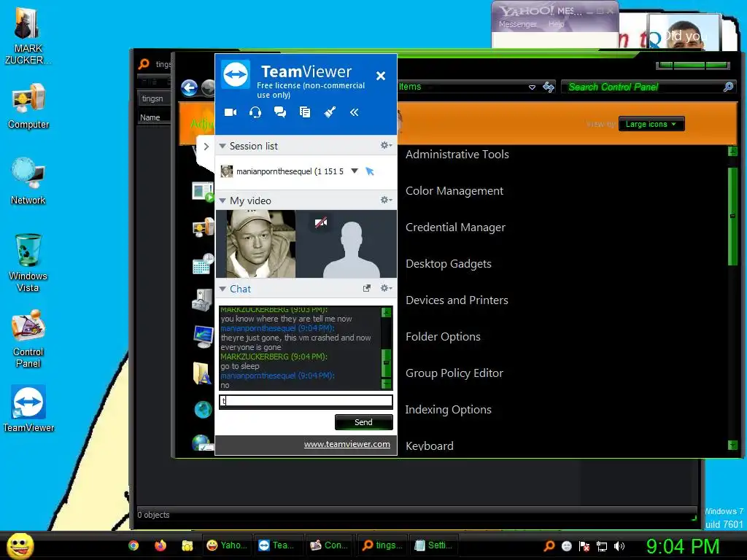Open Keyboard item in Control Panel
This screenshot has height=560, width=747.
(x=429, y=446)
